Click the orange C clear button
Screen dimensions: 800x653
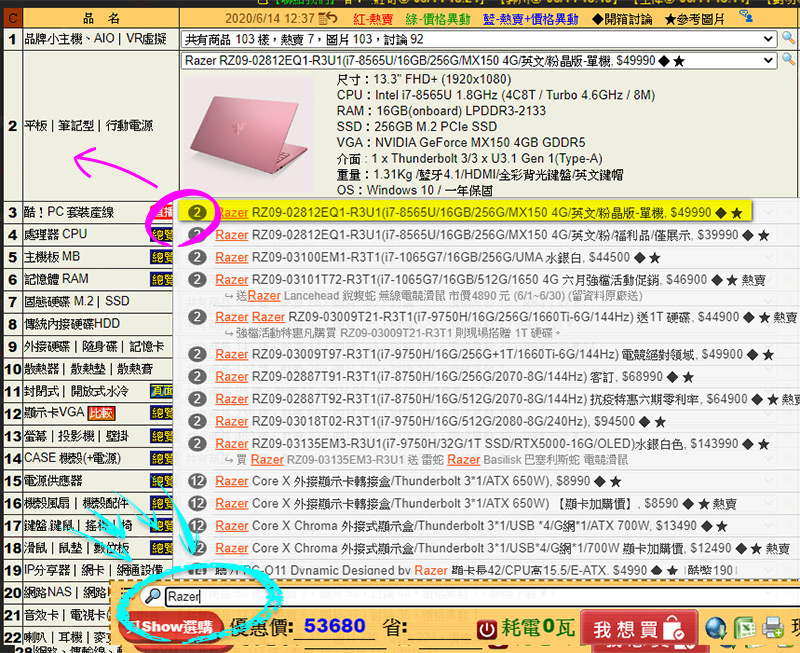pyautogui.click(x=13, y=19)
